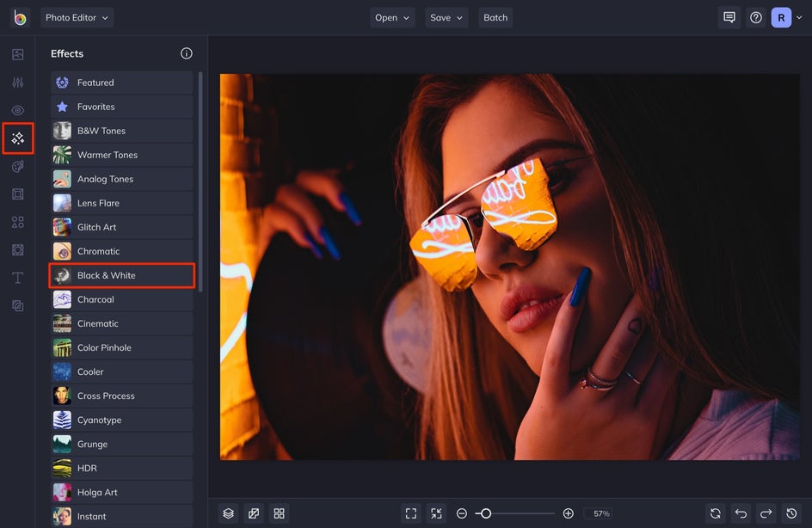
Task: Open the feedback chat icon
Action: point(729,17)
